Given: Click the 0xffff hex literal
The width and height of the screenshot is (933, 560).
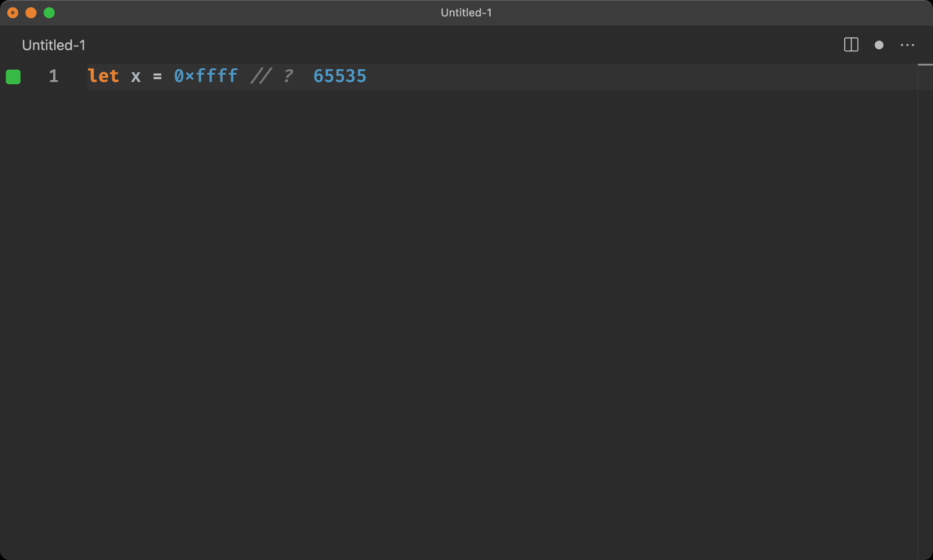Looking at the screenshot, I should pos(206,76).
